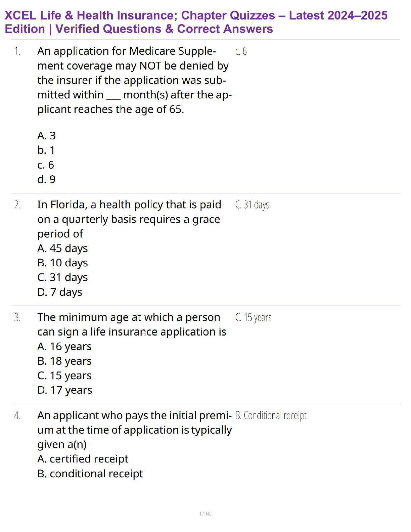
Task: Click the "1 / 149" page number footer
Action: coord(205,514)
